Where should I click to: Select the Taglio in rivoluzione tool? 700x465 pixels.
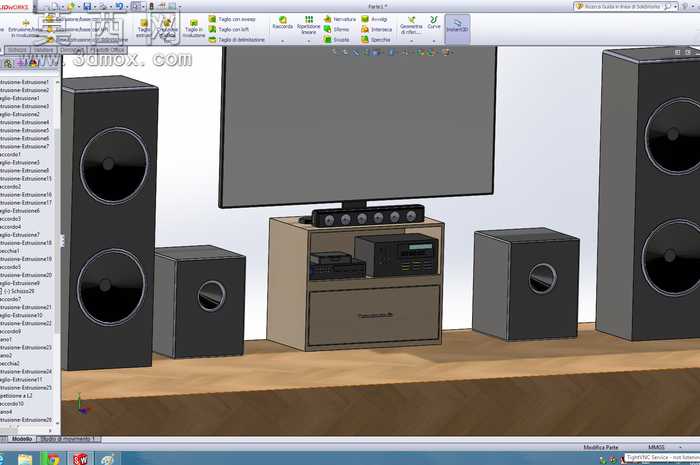click(x=194, y=28)
